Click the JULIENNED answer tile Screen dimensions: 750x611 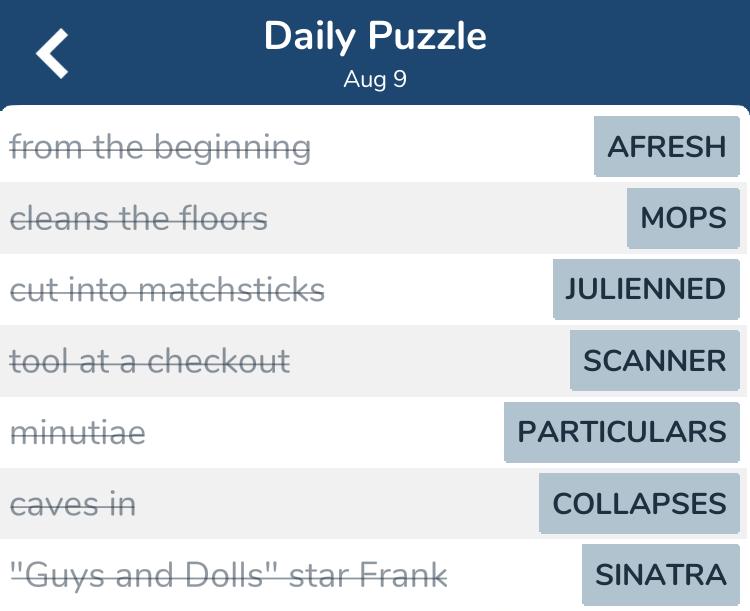646,289
